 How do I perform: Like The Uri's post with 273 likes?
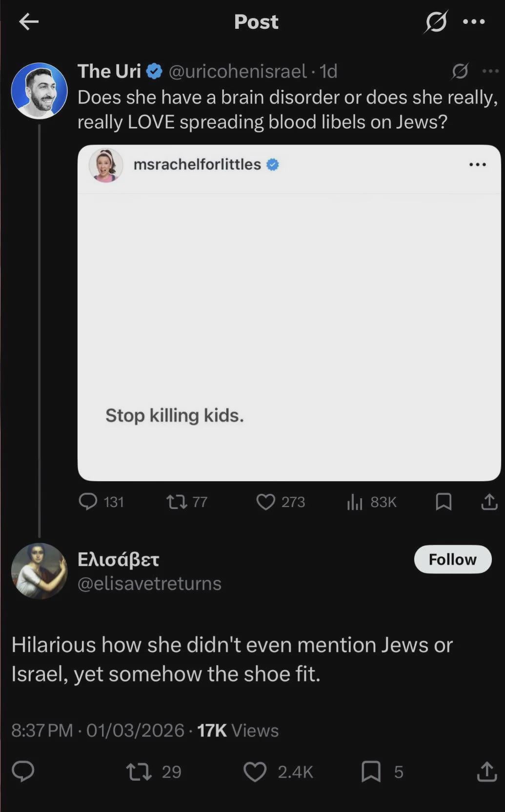266,502
